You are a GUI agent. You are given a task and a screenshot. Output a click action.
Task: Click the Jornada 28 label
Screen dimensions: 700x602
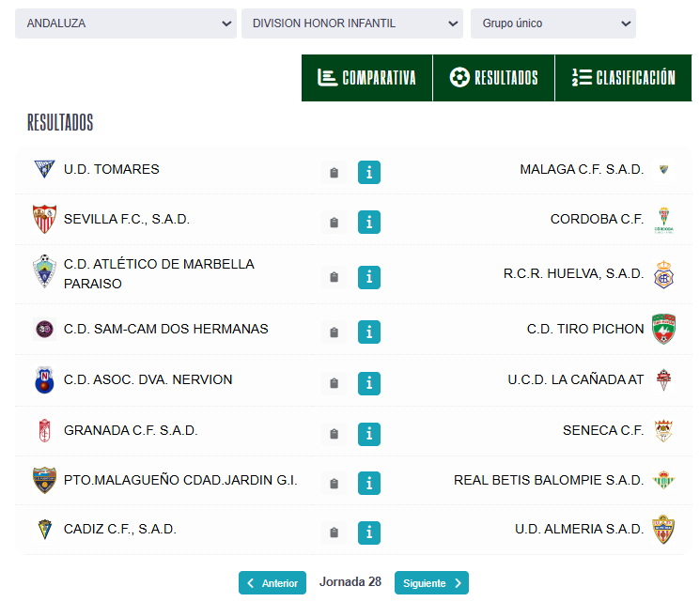[350, 582]
